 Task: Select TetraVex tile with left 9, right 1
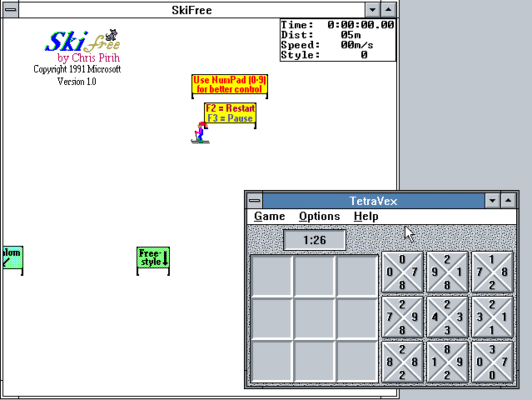coord(447,272)
